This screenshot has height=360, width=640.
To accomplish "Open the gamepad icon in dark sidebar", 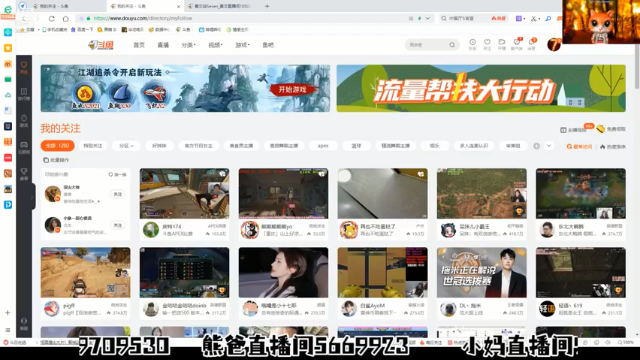I will (x=24, y=145).
